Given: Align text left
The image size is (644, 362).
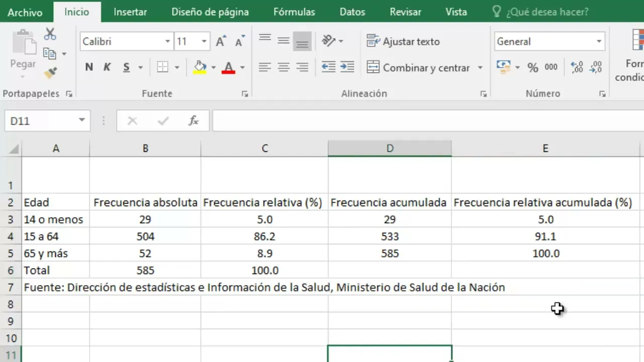Looking at the screenshot, I should tap(265, 67).
